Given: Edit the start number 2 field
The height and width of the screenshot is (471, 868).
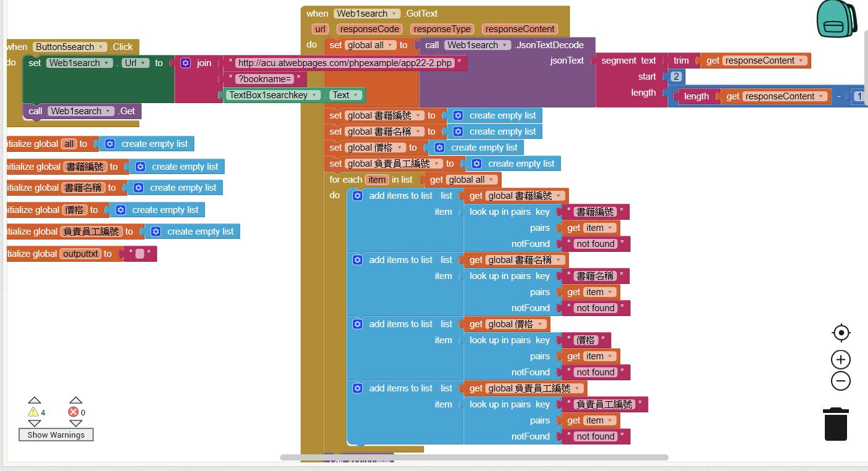Looking at the screenshot, I should (x=676, y=77).
